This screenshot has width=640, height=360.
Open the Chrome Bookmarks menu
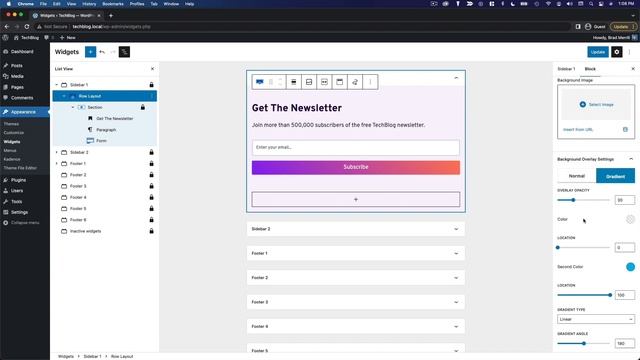113,4
